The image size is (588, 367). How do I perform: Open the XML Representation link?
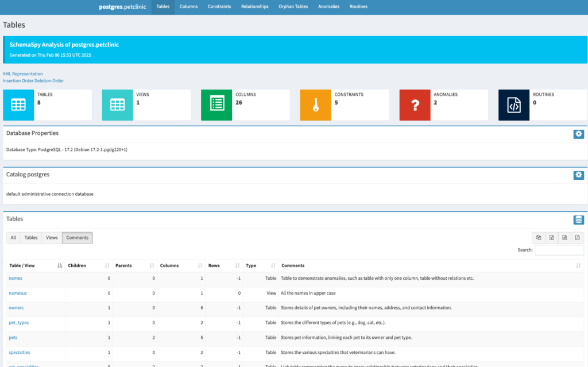tap(23, 74)
